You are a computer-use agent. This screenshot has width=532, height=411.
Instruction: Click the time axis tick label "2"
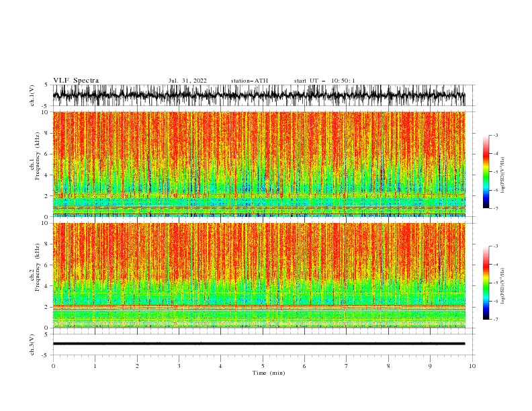click(x=137, y=366)
